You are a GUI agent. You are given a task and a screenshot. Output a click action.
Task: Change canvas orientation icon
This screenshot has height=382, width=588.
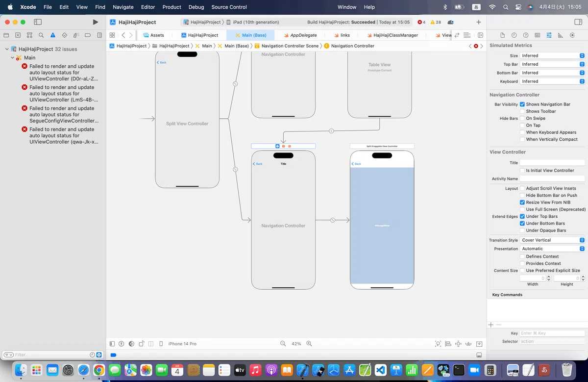(141, 344)
